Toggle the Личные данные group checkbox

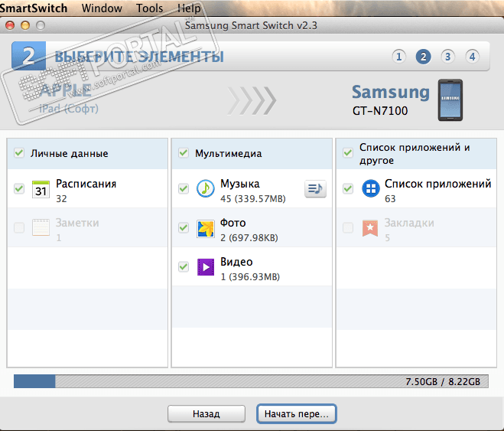coord(19,153)
